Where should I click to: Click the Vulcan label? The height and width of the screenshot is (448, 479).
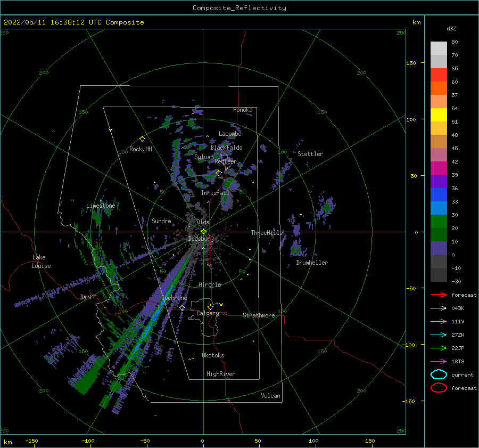[271, 396]
